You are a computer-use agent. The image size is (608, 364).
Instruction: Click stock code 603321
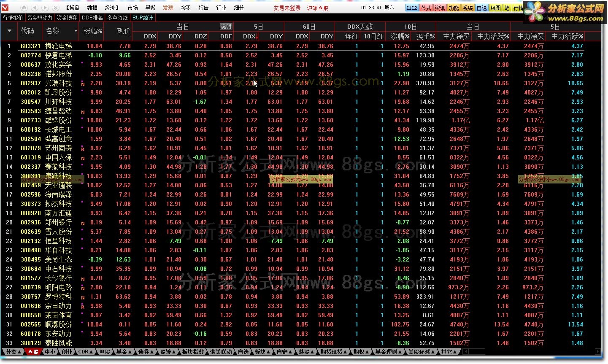coord(31,46)
